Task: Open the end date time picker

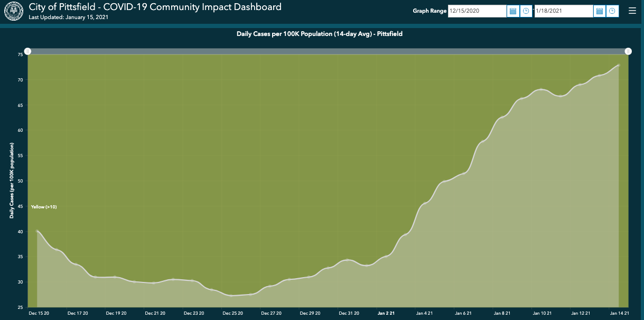Action: point(613,11)
